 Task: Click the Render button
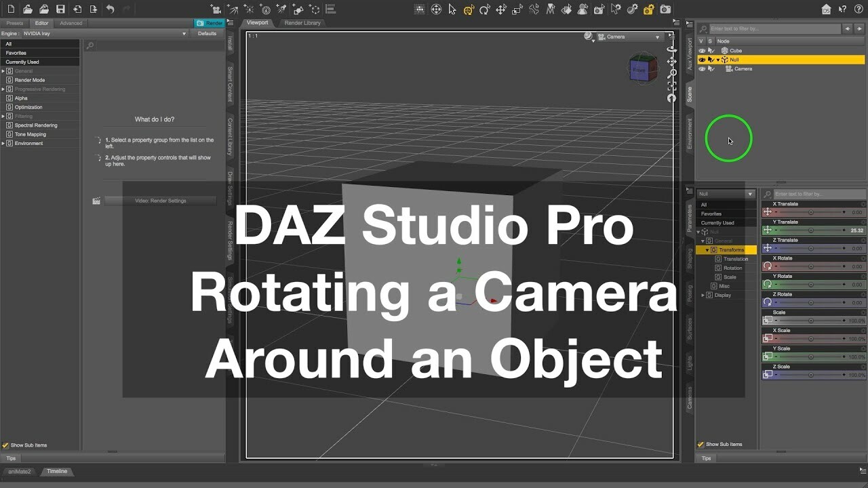pos(210,22)
